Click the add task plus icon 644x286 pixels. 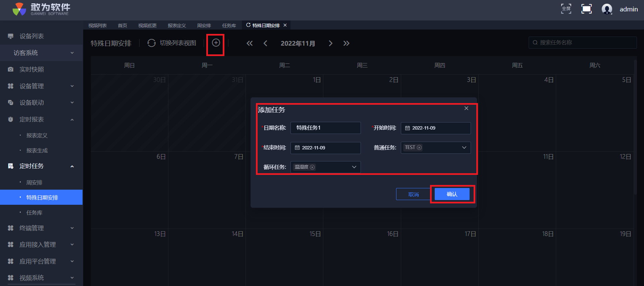click(x=216, y=43)
